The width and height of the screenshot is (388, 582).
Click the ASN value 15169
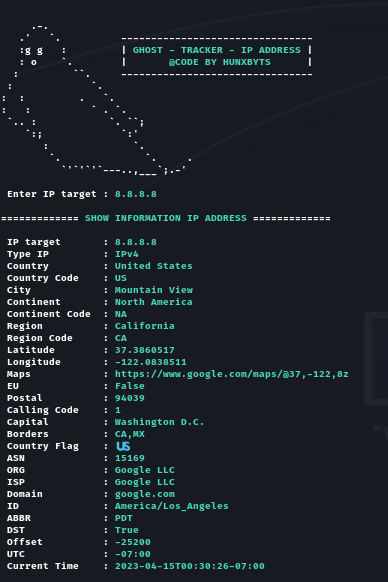tap(130, 458)
